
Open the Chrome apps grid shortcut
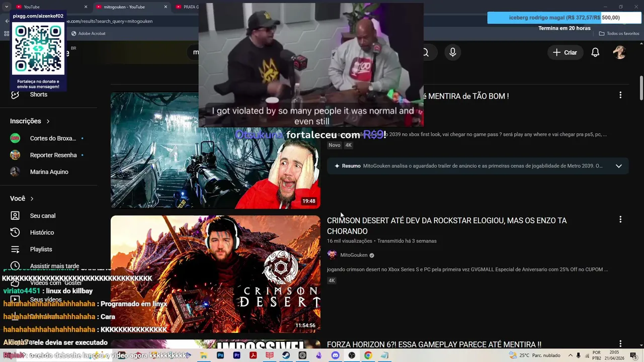[7, 34]
